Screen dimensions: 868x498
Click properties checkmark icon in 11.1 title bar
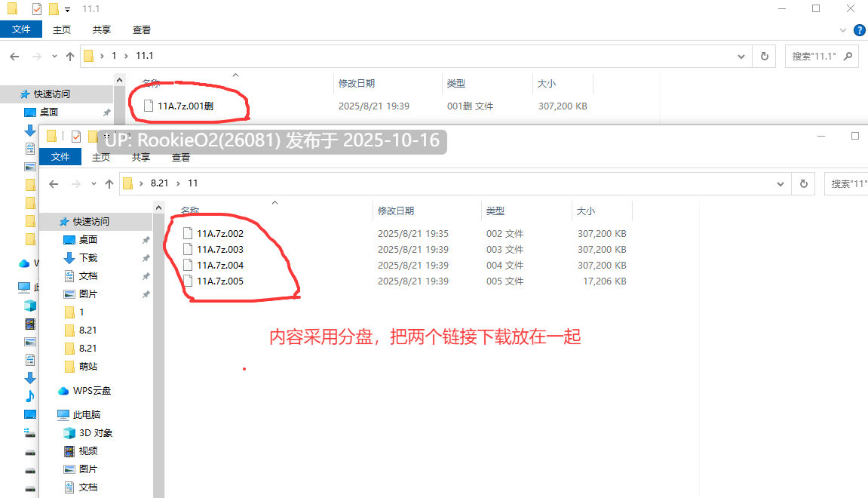point(36,9)
